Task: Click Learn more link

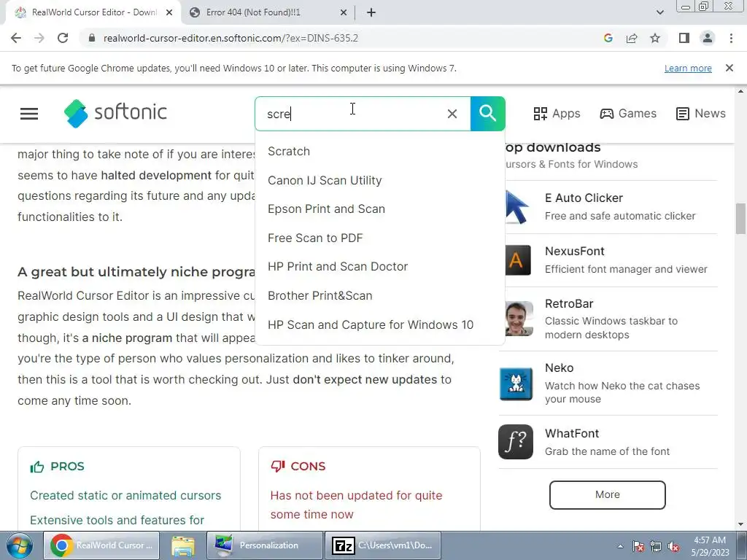Action: click(x=688, y=68)
